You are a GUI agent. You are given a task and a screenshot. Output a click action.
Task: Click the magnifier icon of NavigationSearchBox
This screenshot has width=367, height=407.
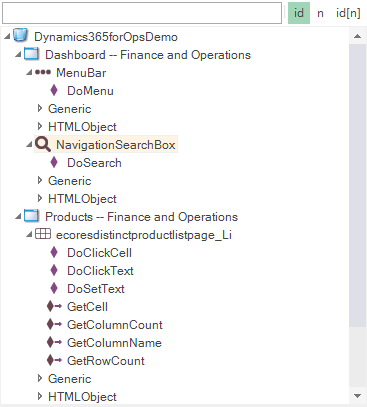pos(43,144)
